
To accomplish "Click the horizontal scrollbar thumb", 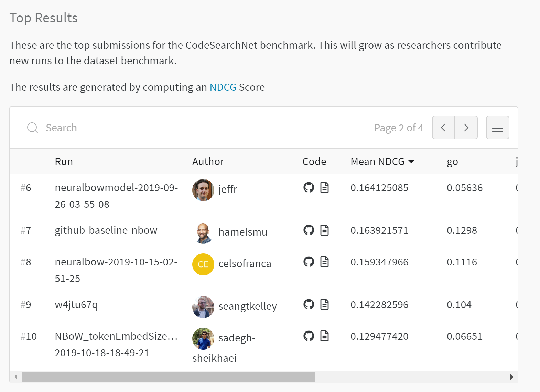I will coord(168,377).
